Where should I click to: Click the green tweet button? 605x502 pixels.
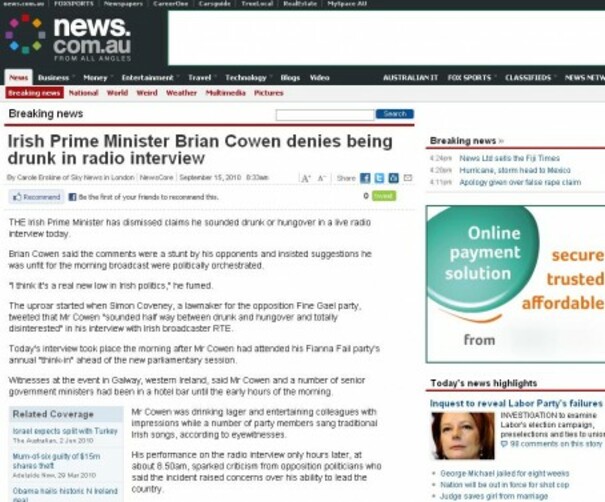pyautogui.click(x=384, y=196)
